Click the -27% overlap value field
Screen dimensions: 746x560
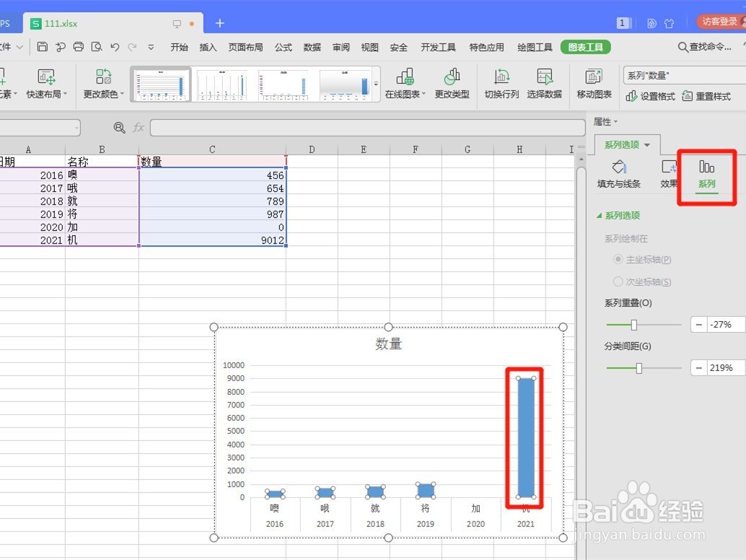pos(726,325)
